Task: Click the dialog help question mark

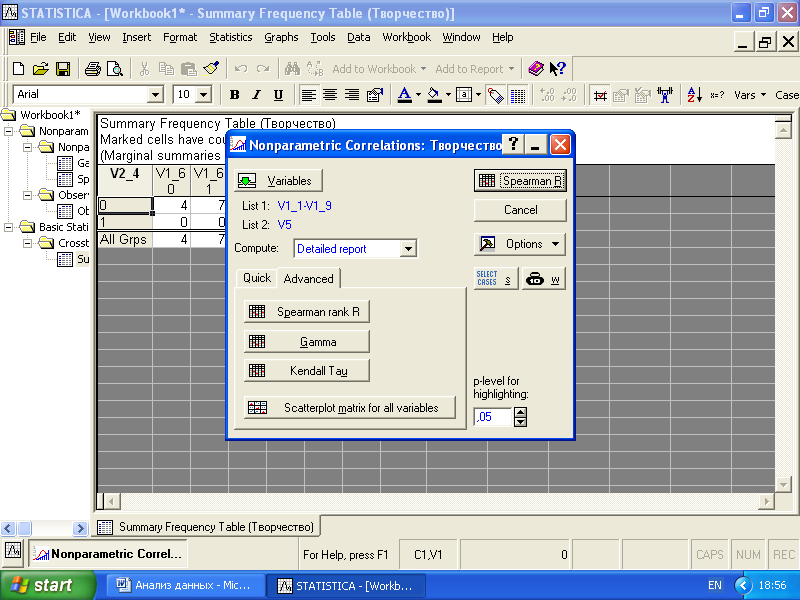Action: point(513,145)
